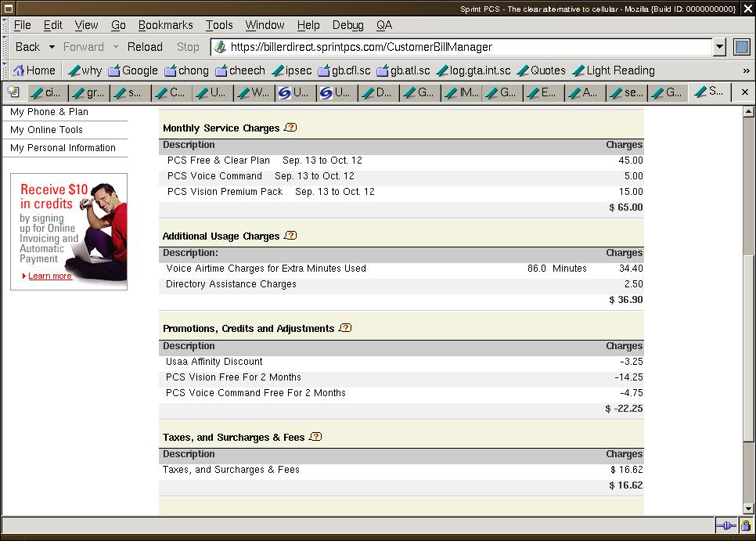The height and width of the screenshot is (541, 756).
Task: Open My Phone & Plan link
Action: (49, 112)
